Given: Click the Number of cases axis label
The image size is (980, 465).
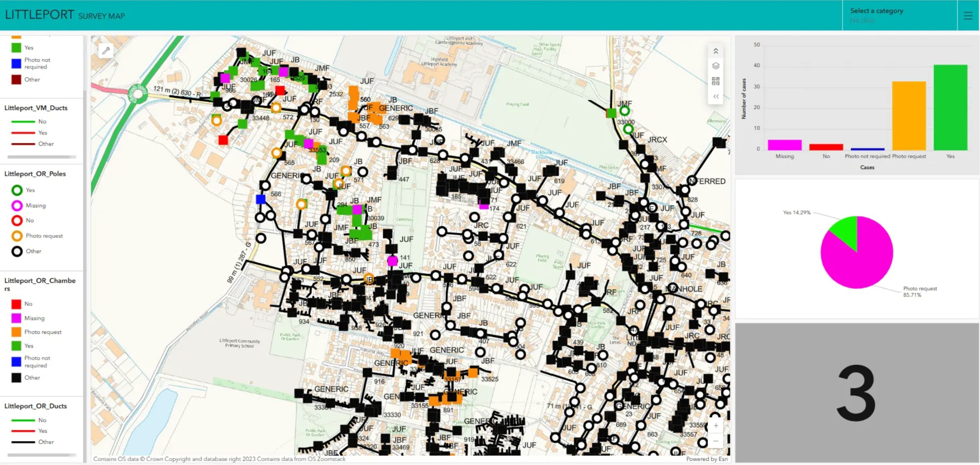Looking at the screenshot, I should pyautogui.click(x=744, y=99).
